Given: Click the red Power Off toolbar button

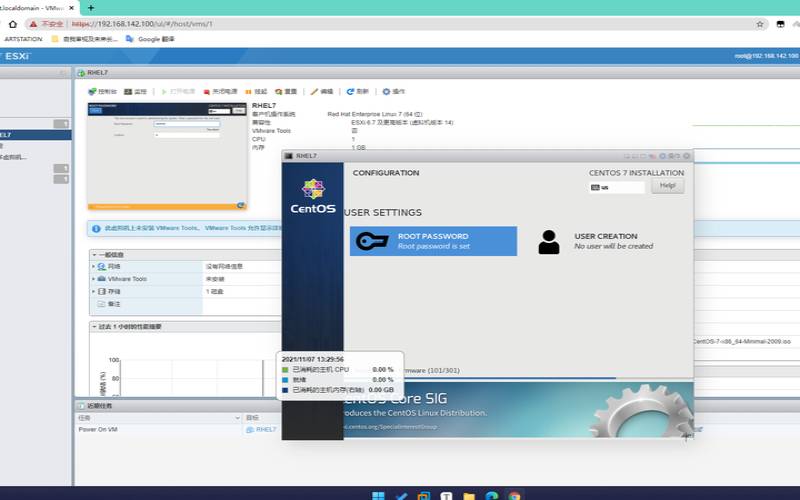Looking at the screenshot, I should (220, 91).
